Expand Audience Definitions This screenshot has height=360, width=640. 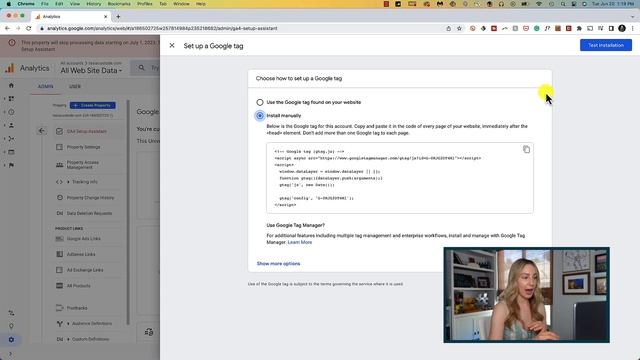(x=91, y=324)
